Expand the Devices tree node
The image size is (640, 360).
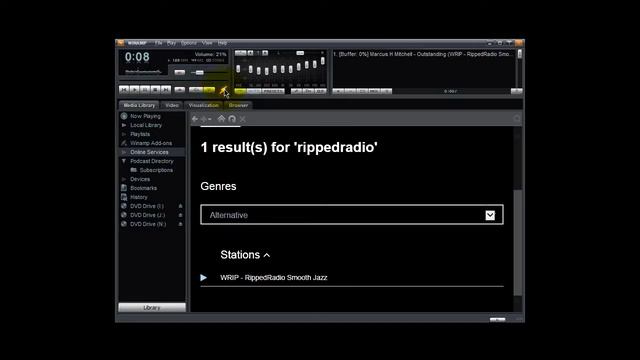pyautogui.click(x=124, y=179)
